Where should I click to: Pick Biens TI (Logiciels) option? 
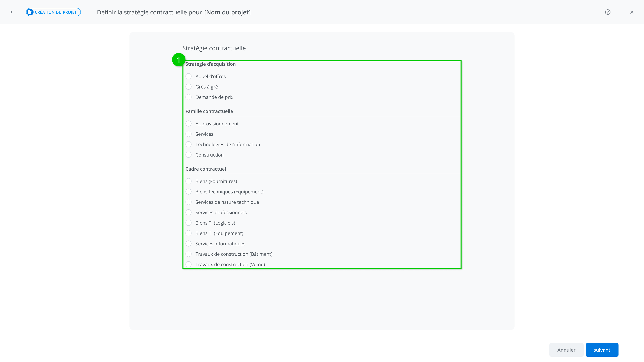coord(189,223)
